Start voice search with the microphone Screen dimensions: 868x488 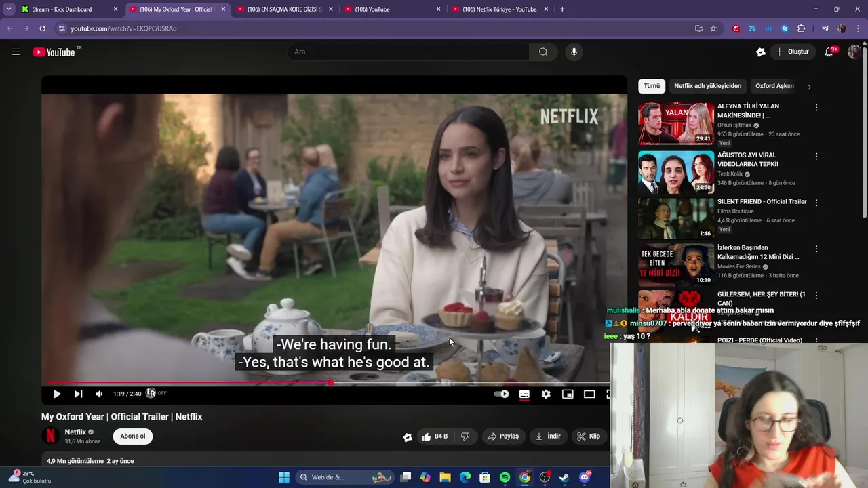(x=574, y=52)
